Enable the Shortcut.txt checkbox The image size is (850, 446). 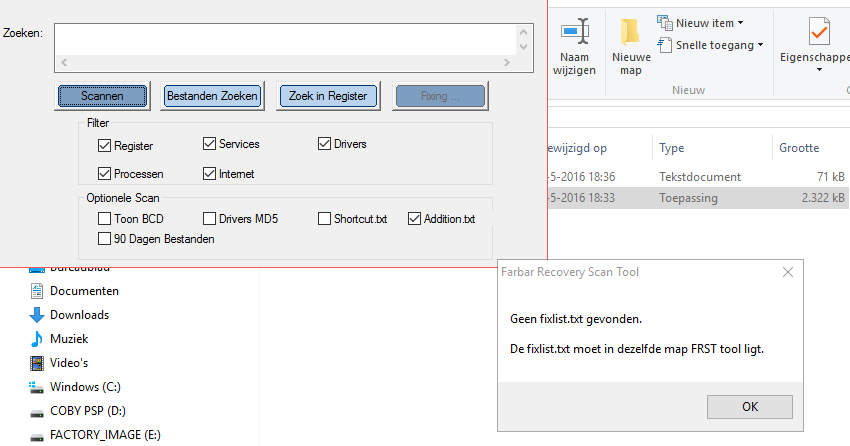(324, 218)
